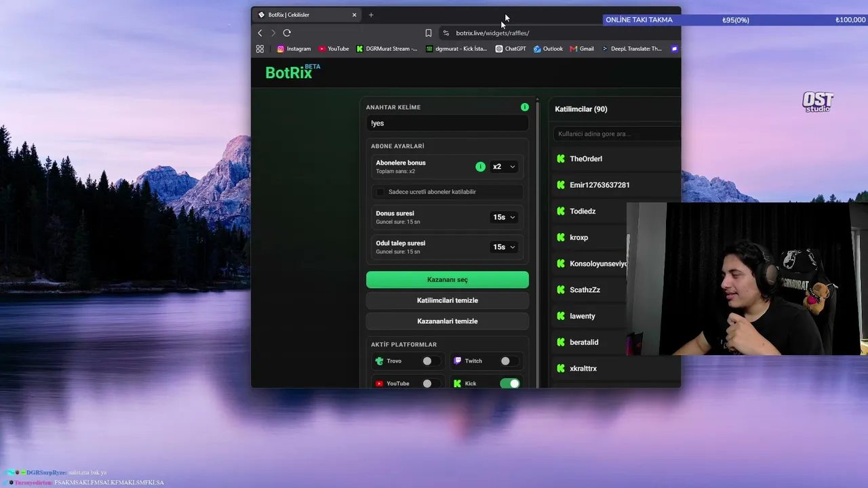
Task: Edit the keyword field containing !yes
Action: click(447, 123)
